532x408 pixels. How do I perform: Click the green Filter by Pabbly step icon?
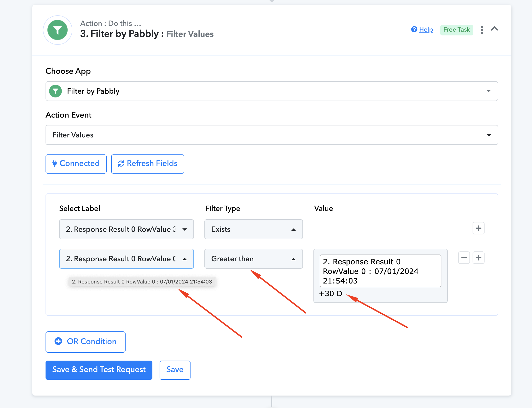pyautogui.click(x=57, y=30)
